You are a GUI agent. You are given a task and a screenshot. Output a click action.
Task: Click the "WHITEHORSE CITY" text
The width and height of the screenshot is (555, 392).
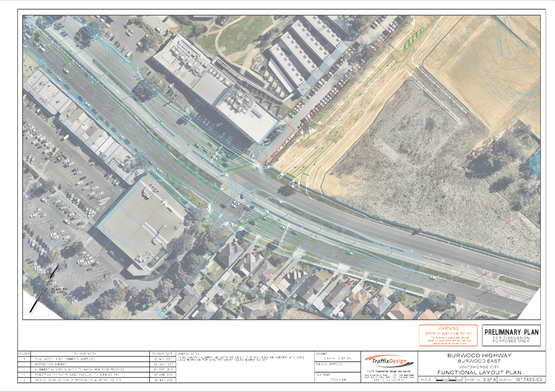tap(479, 367)
